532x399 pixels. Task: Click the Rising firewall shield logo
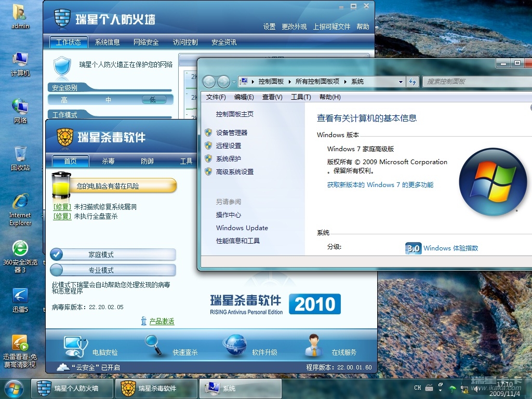pyautogui.click(x=62, y=18)
